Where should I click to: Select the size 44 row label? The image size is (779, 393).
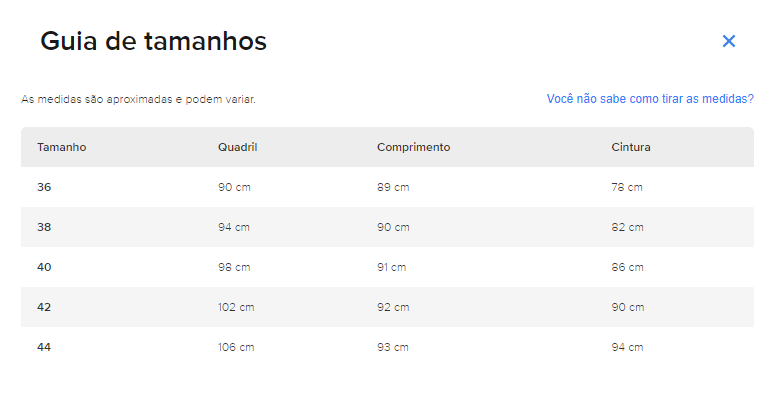point(44,347)
